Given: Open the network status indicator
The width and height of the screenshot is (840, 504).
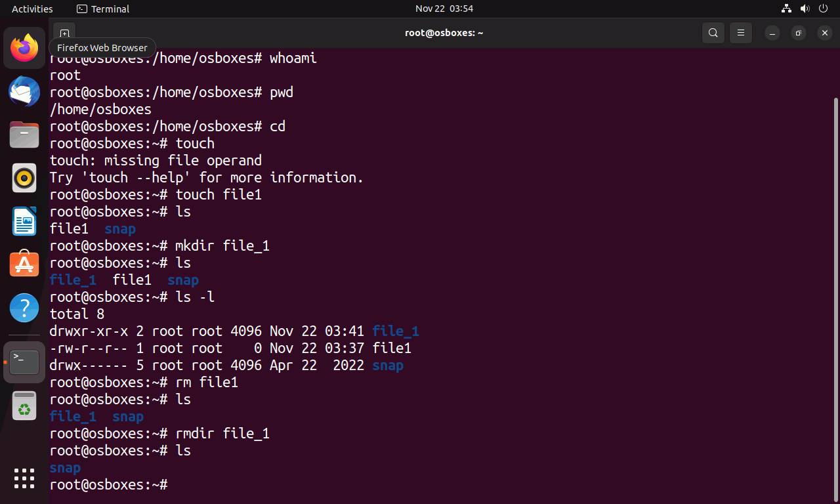Looking at the screenshot, I should point(787,9).
